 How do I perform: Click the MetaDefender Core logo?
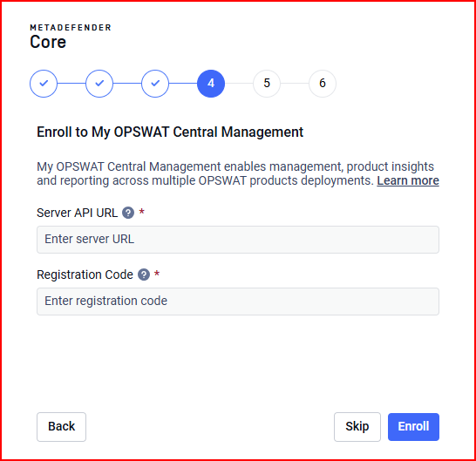pos(71,37)
